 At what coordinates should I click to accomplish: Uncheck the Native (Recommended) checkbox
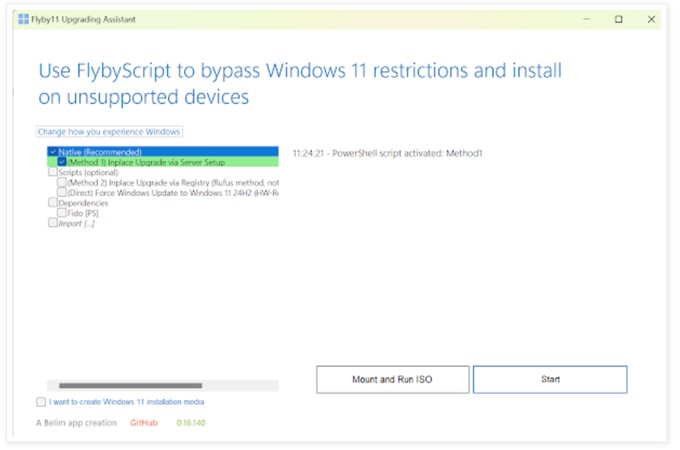tap(52, 152)
